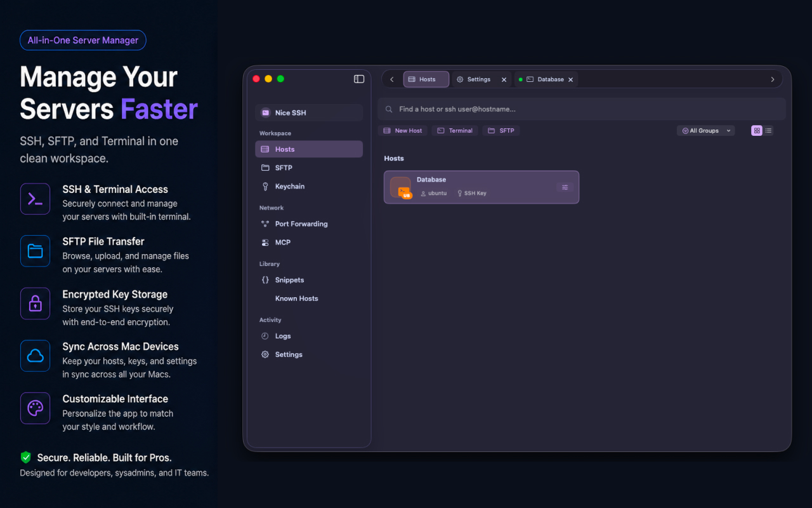Image resolution: width=812 pixels, height=508 pixels.
Task: Click the Database host Ubuntu avatar icon
Action: (x=401, y=187)
